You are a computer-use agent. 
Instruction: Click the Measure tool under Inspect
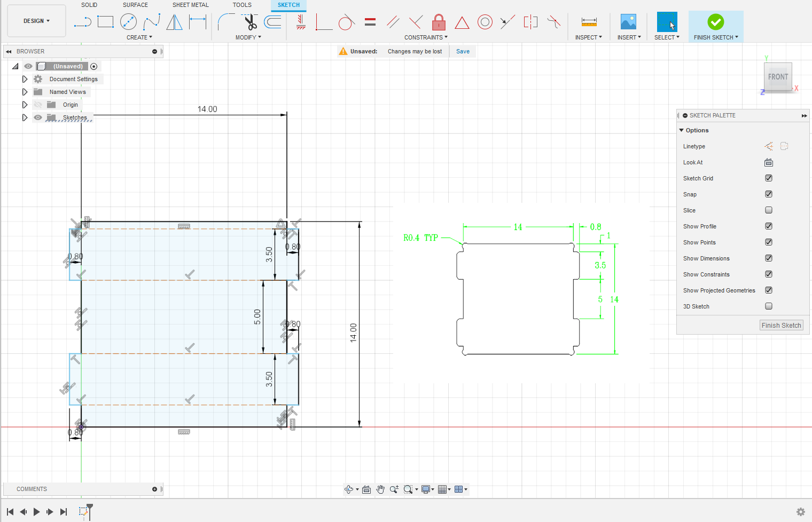coord(589,22)
